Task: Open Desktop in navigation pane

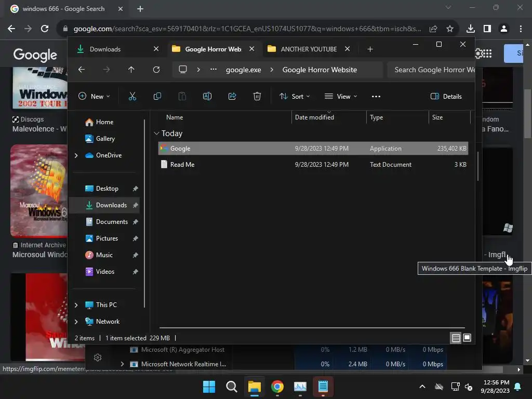Action: point(107,189)
